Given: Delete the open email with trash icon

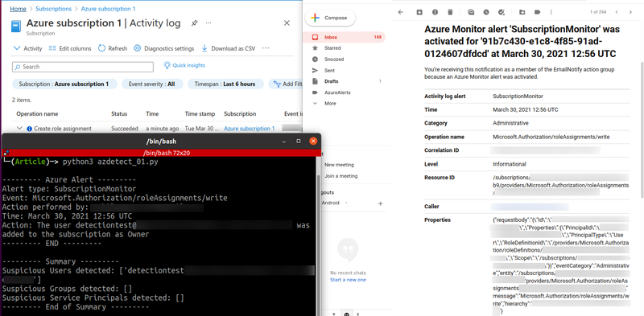Looking at the screenshot, I should (x=450, y=12).
